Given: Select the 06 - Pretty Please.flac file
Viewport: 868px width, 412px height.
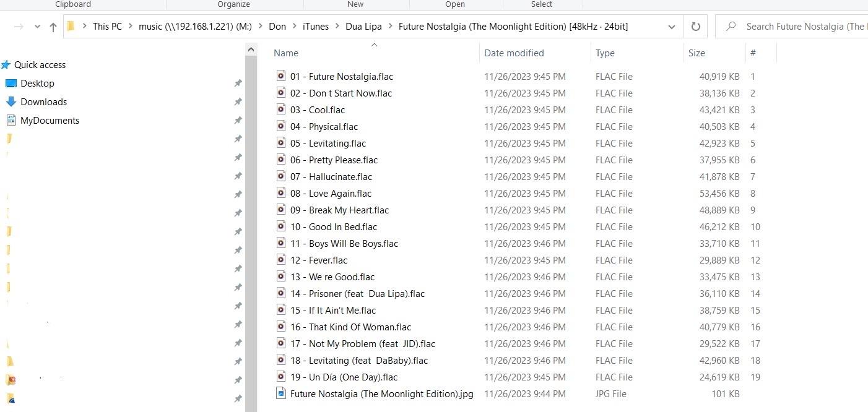Looking at the screenshot, I should point(334,160).
